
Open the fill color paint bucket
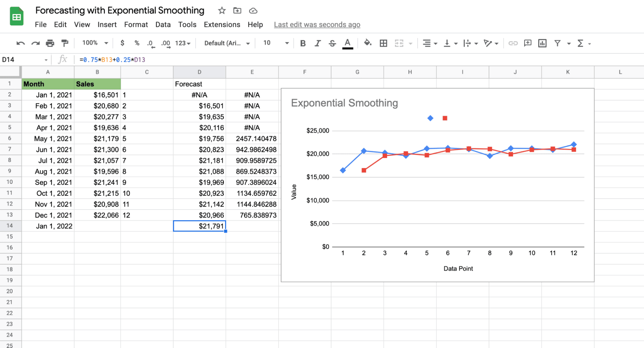click(367, 43)
